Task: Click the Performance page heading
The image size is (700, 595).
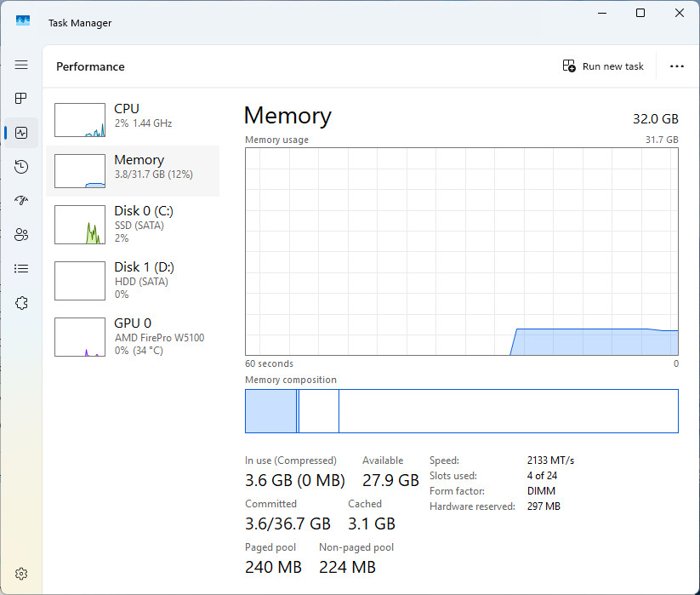Action: [x=90, y=66]
